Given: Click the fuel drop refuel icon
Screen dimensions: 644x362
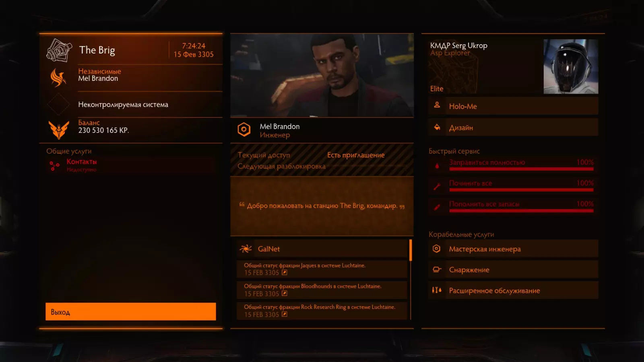Looking at the screenshot, I should 437,165.
